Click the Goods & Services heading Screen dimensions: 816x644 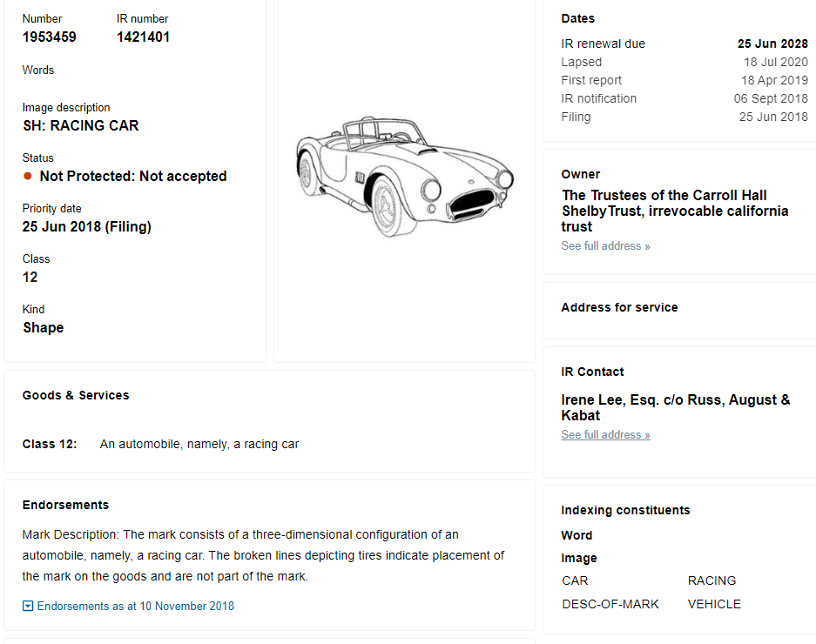[76, 395]
